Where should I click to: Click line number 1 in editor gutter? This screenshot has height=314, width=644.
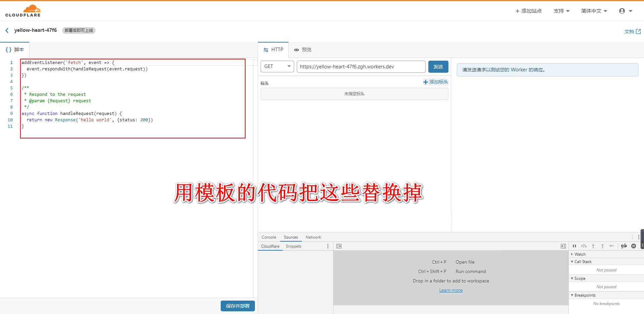pyautogui.click(x=11, y=63)
